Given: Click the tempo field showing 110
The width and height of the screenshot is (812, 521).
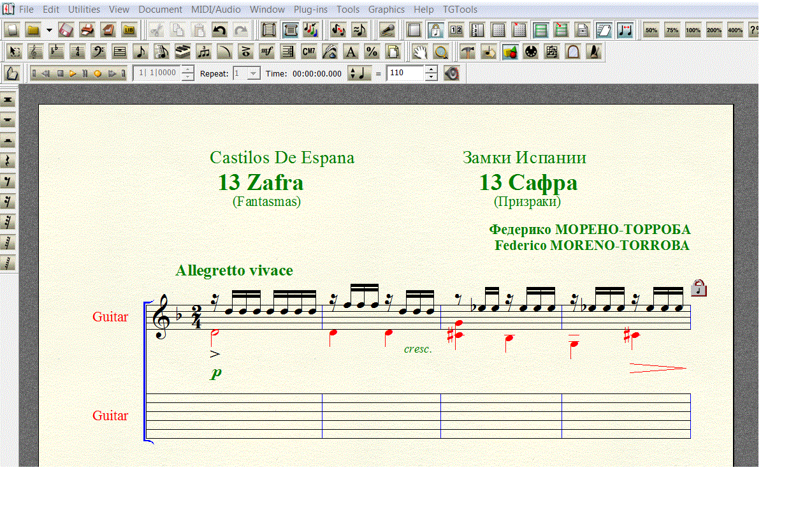Looking at the screenshot, I should [x=405, y=73].
